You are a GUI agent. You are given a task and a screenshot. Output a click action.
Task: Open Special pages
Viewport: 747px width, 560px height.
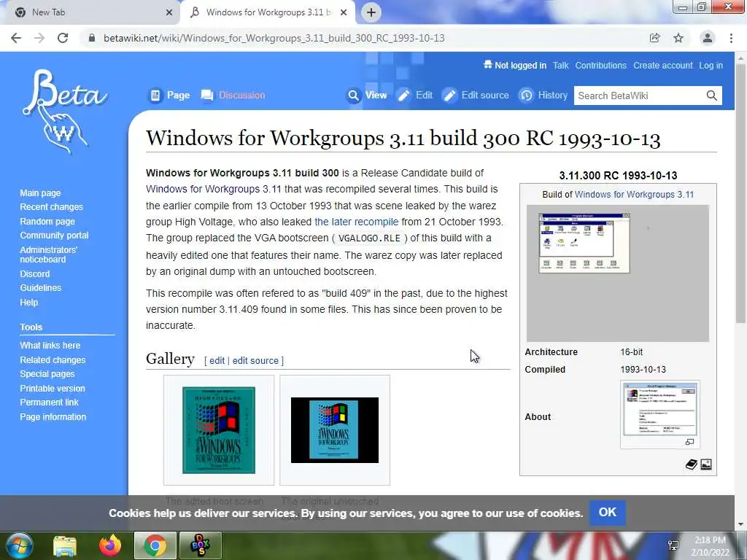[47, 374]
